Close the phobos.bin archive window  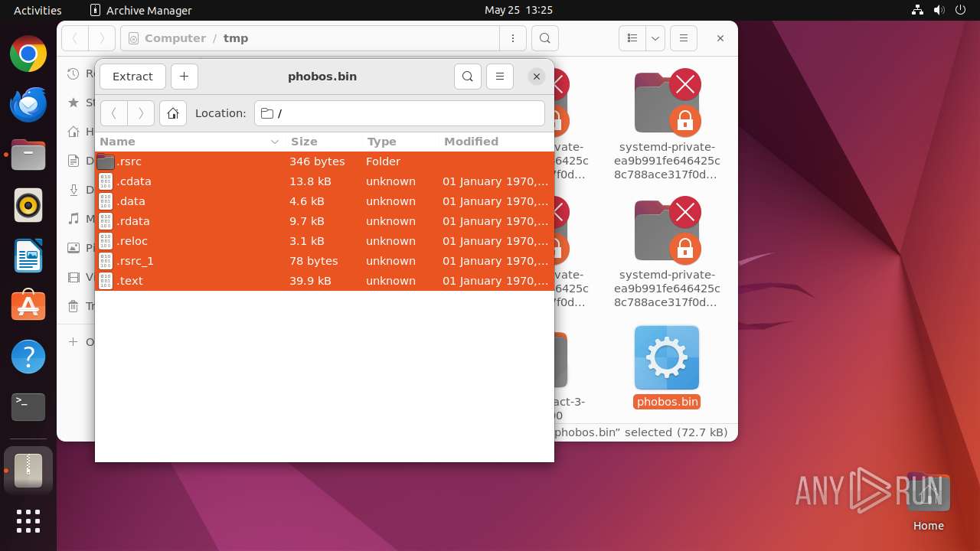[x=537, y=77]
